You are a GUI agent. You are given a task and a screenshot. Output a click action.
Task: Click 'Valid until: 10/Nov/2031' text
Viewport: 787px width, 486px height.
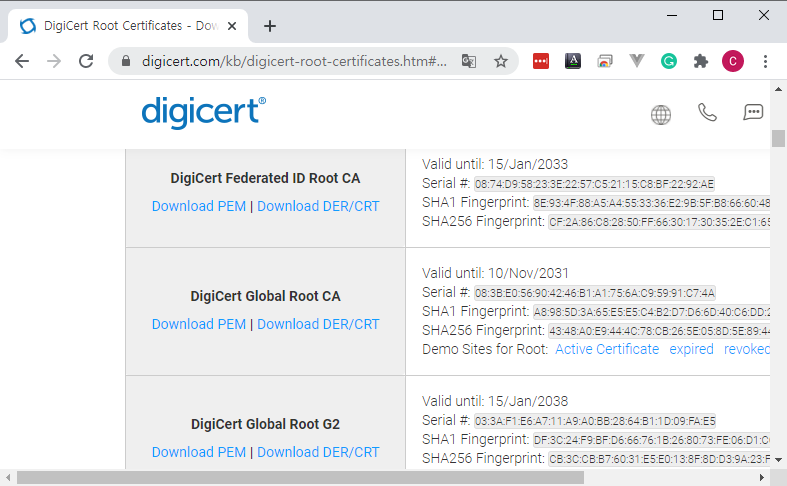tap(495, 273)
